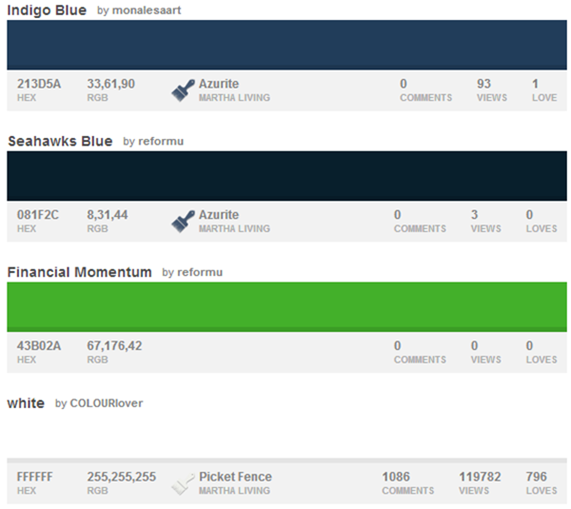
Task: Visit the COLOURlover author link
Action: pos(106,403)
